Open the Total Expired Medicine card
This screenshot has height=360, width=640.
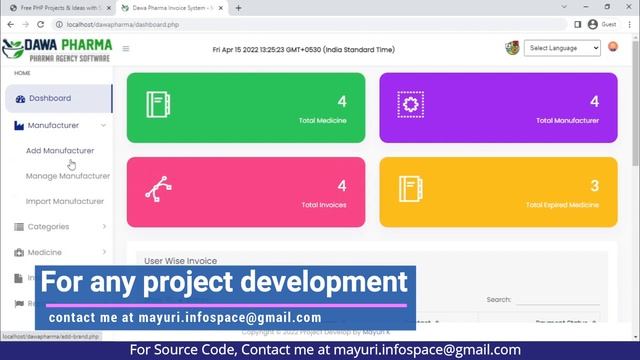(x=498, y=192)
